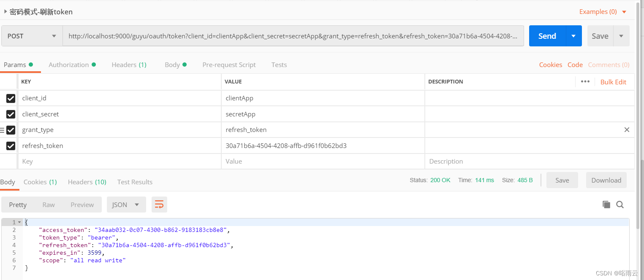Click the 30a71b6a-4504-4208-affb-d961f0b62bd3 value cell
This screenshot has height=280, width=644.
(x=323, y=146)
